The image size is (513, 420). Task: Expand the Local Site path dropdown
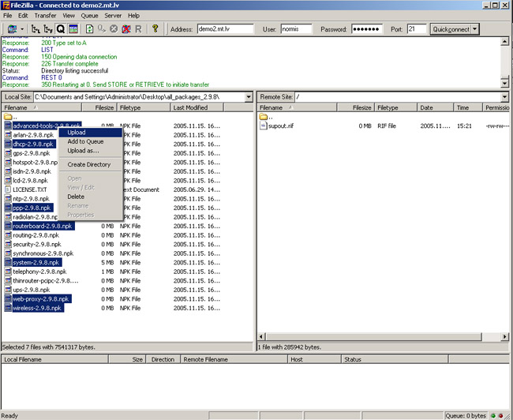coord(248,96)
